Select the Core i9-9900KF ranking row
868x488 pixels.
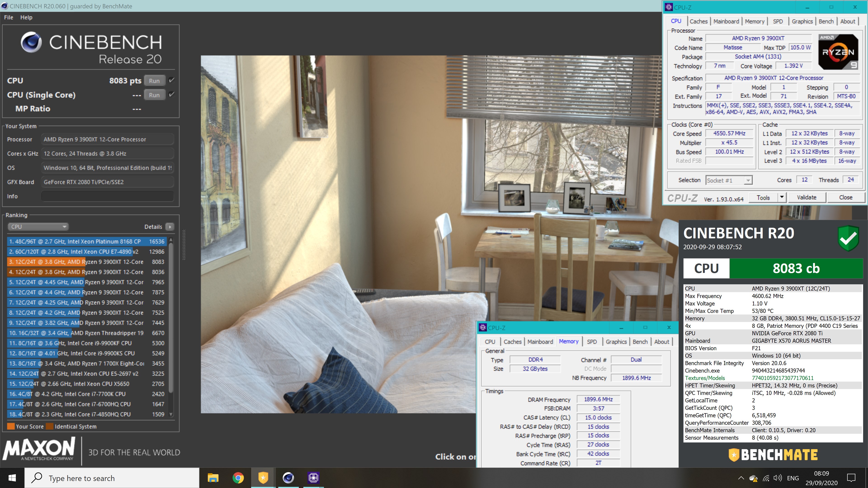coord(87,343)
